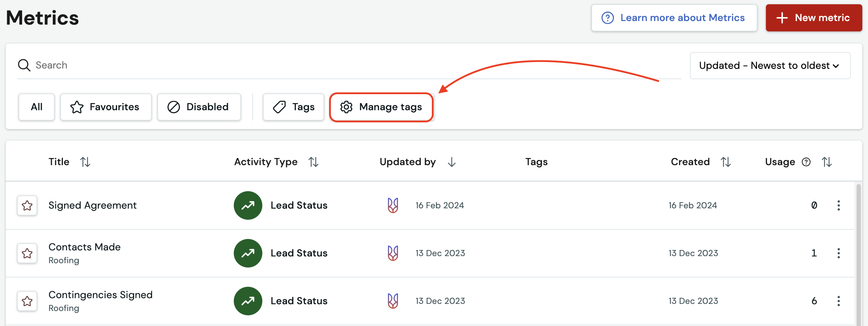This screenshot has width=868, height=326.
Task: Open Learn more about Metrics
Action: [x=674, y=18]
